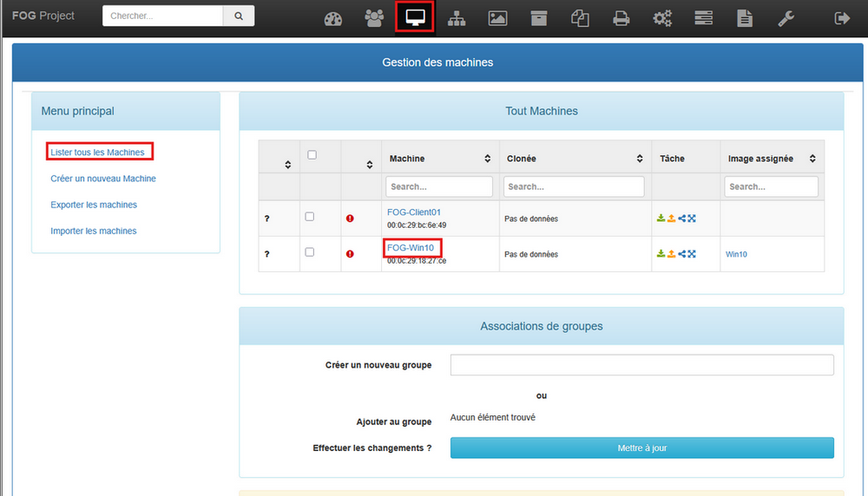Sort table by Machine column arrows
This screenshot has width=868, height=496.
[x=487, y=159]
